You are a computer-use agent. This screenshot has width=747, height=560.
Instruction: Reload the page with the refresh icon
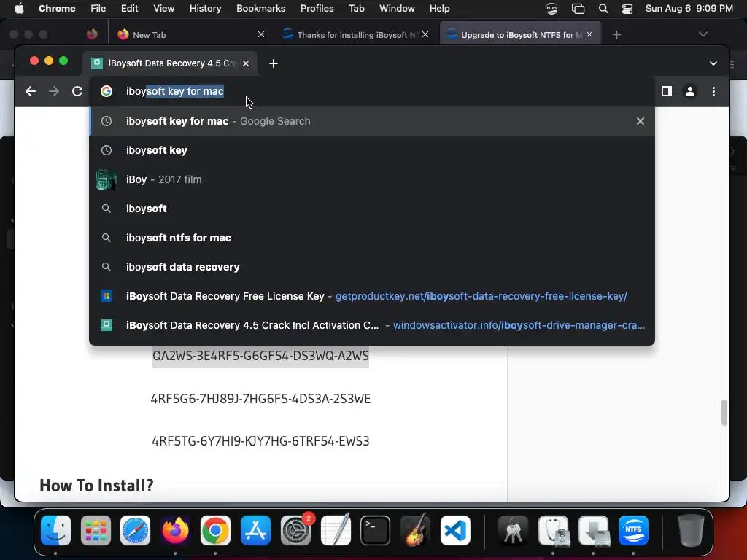(77, 91)
